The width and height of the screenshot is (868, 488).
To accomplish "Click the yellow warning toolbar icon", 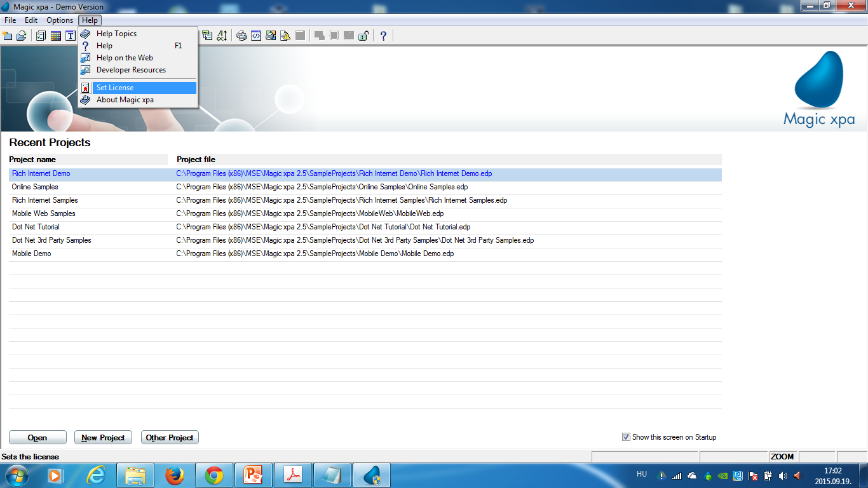I will click(285, 36).
